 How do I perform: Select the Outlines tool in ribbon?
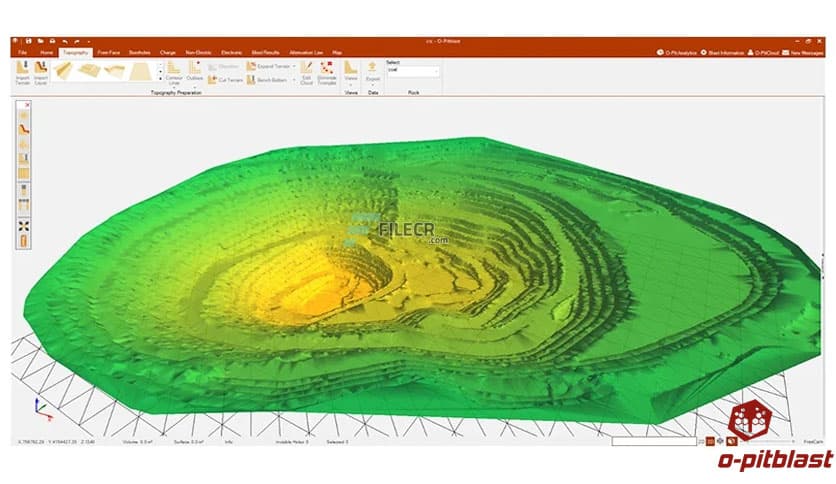click(x=194, y=70)
